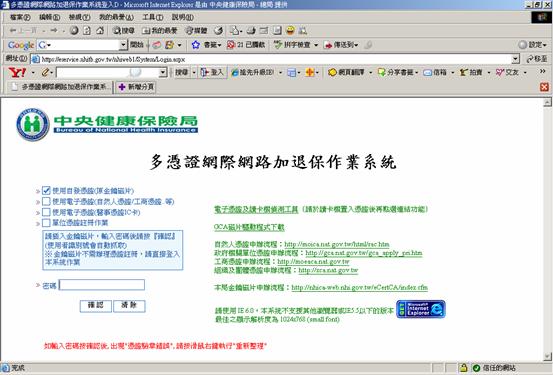
Task: Click the Internet Explorer badge image on page
Action: coord(421,309)
